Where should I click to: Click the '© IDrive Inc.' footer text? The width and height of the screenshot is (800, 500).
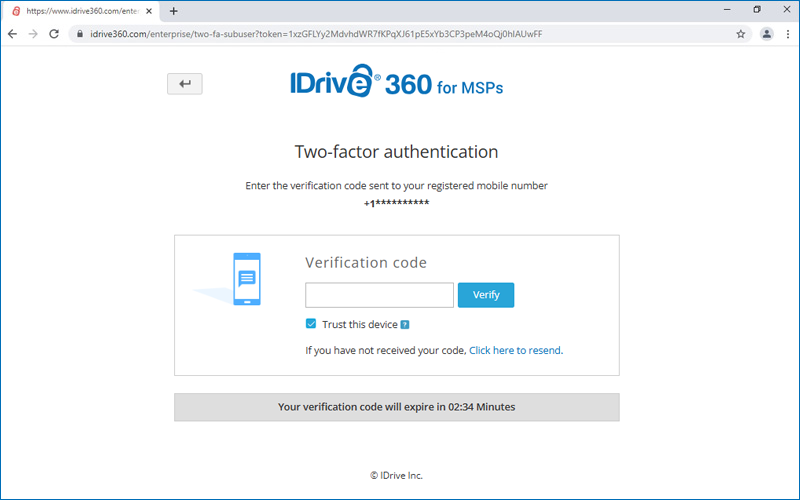(396, 476)
